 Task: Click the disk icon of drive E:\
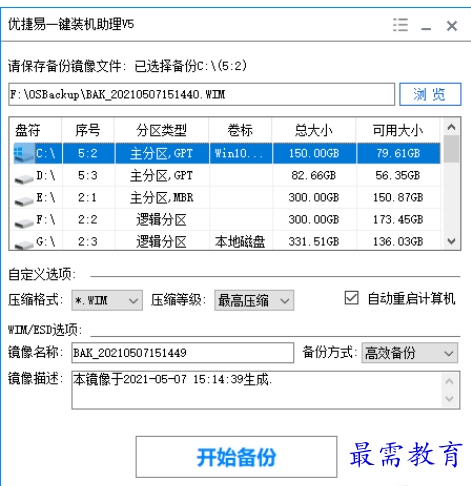point(24,201)
